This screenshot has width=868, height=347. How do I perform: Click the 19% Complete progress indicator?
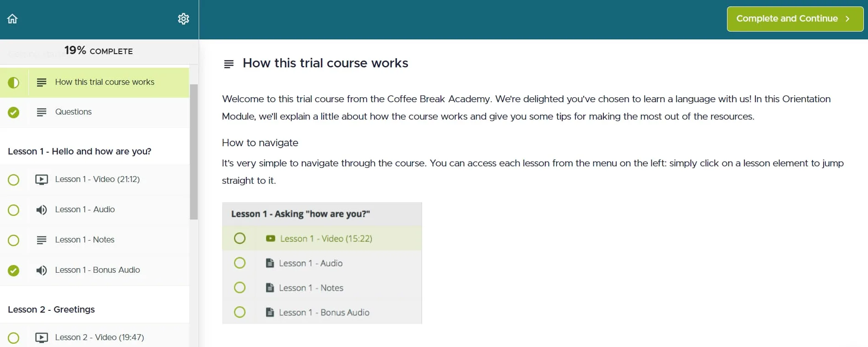click(98, 51)
